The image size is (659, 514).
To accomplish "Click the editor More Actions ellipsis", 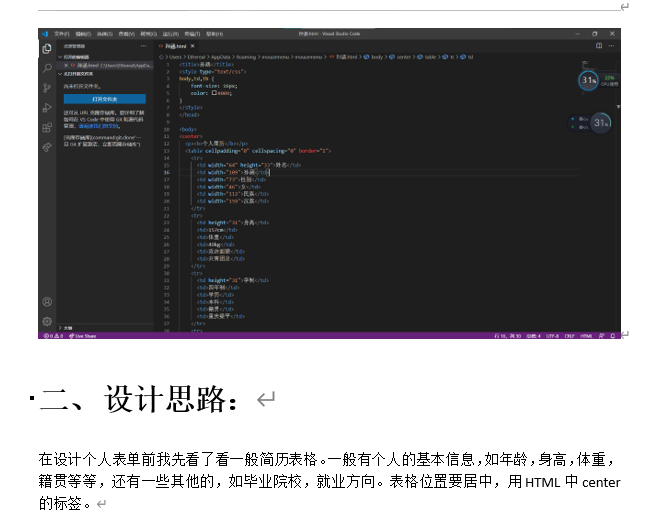I will [x=613, y=46].
